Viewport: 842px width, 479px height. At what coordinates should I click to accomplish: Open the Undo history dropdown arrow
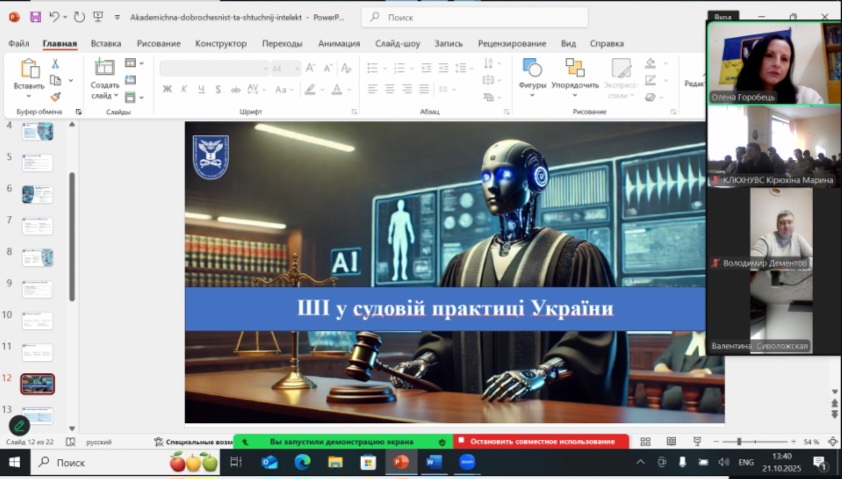click(x=67, y=17)
